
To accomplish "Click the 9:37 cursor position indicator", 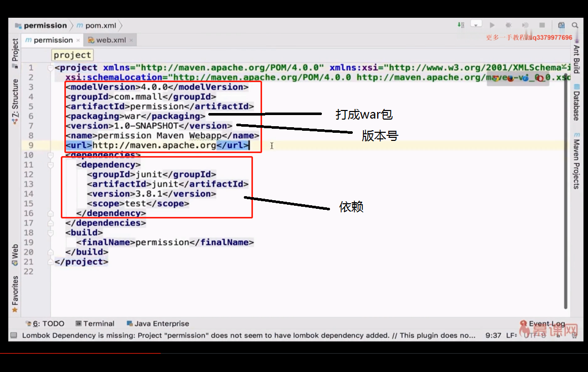I will click(493, 335).
